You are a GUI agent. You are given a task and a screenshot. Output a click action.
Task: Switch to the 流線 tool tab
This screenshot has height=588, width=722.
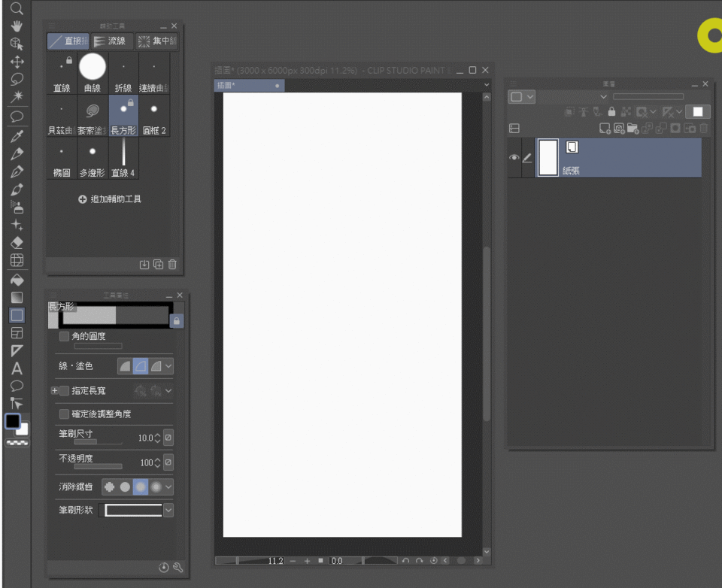coord(112,41)
